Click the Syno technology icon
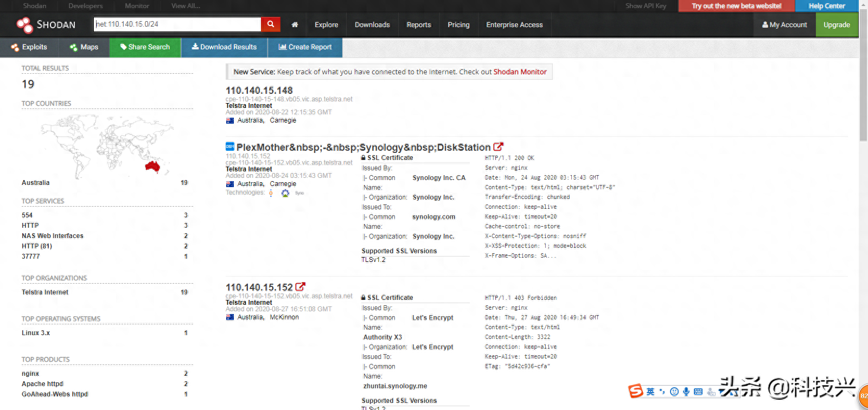The height and width of the screenshot is (410, 868). [x=299, y=193]
